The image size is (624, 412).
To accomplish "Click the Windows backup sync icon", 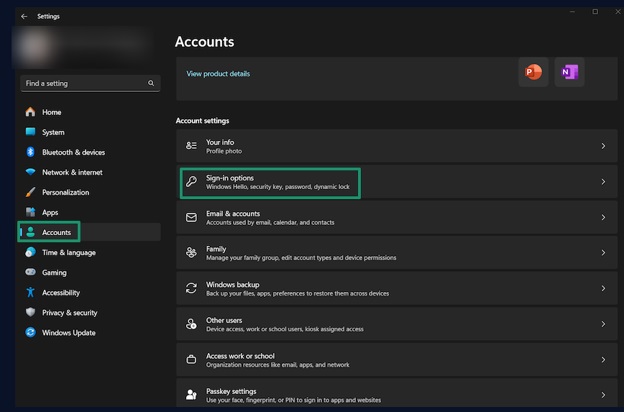I will [191, 288].
